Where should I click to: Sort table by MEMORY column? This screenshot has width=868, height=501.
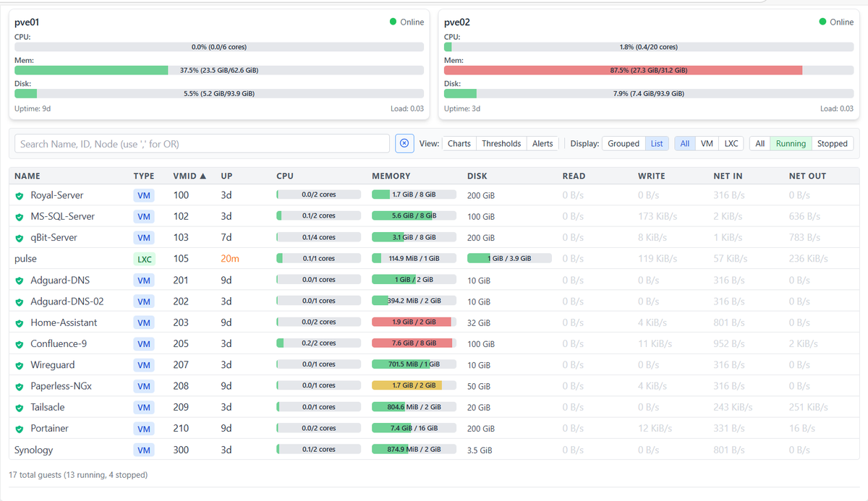391,176
